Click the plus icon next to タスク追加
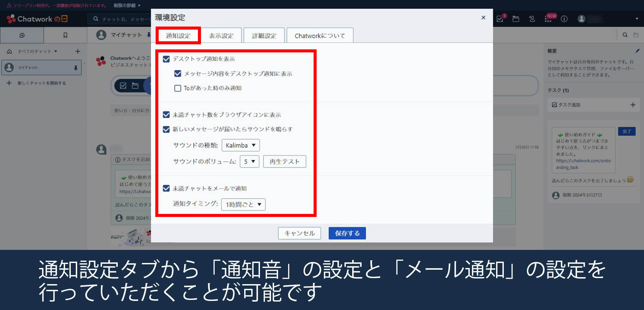 (633, 105)
